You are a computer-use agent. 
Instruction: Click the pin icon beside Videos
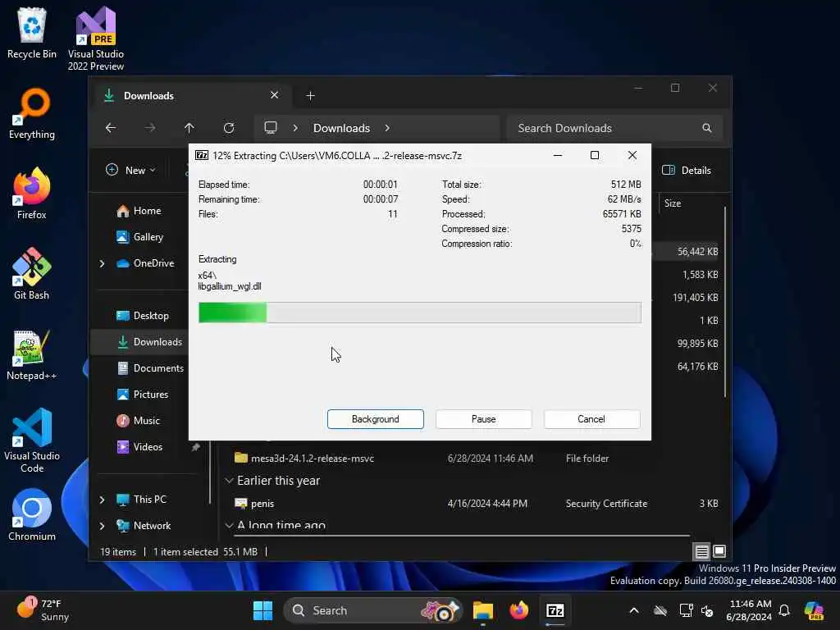196,447
